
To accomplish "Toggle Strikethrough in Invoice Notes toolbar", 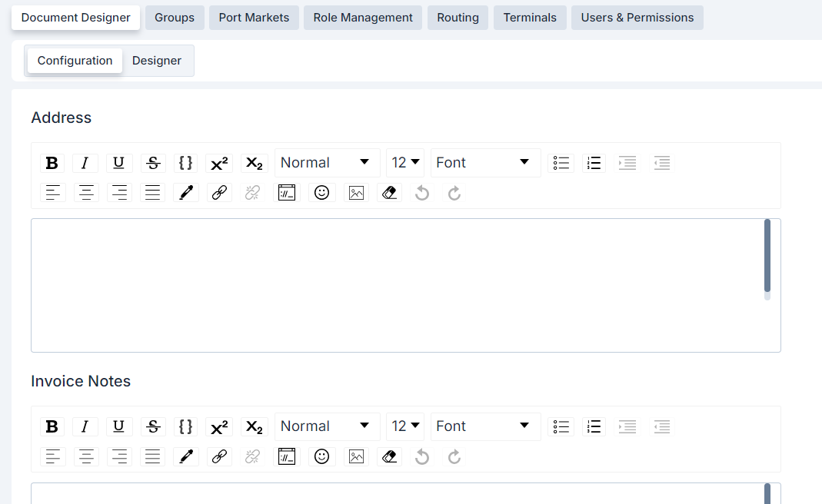I will [152, 426].
